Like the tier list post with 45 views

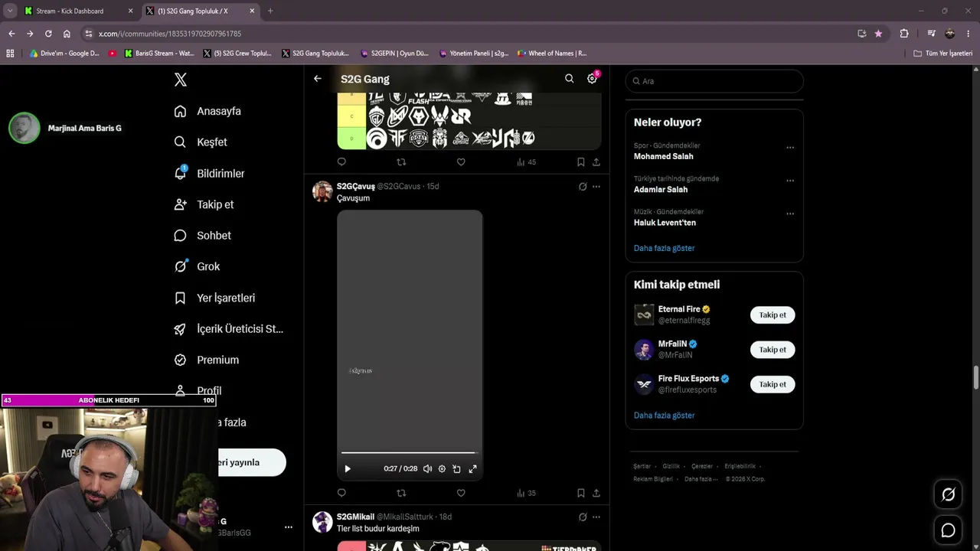click(461, 162)
